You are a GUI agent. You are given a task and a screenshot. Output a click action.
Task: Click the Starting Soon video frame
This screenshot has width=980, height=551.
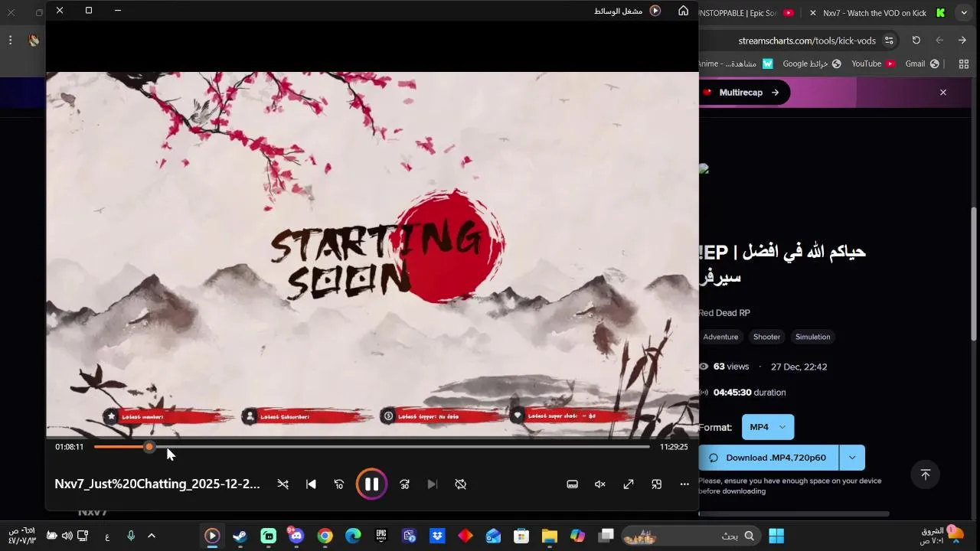click(x=372, y=255)
